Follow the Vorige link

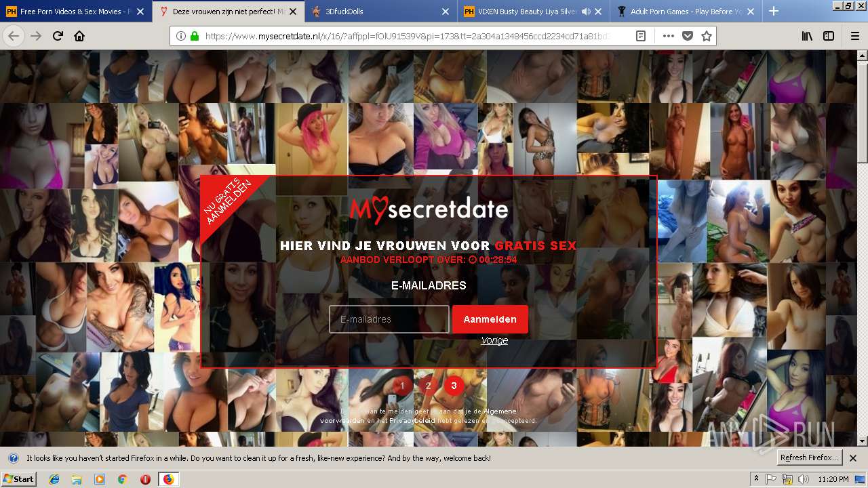point(494,340)
